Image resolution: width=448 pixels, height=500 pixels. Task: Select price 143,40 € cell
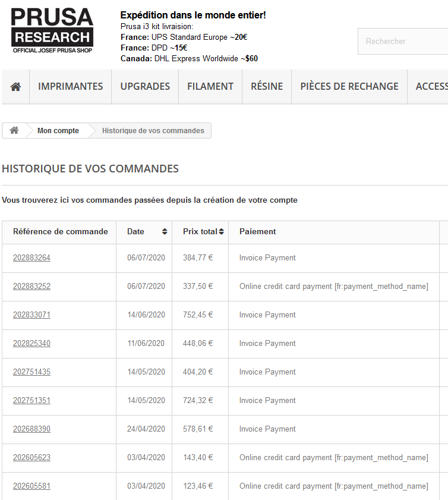click(200, 458)
